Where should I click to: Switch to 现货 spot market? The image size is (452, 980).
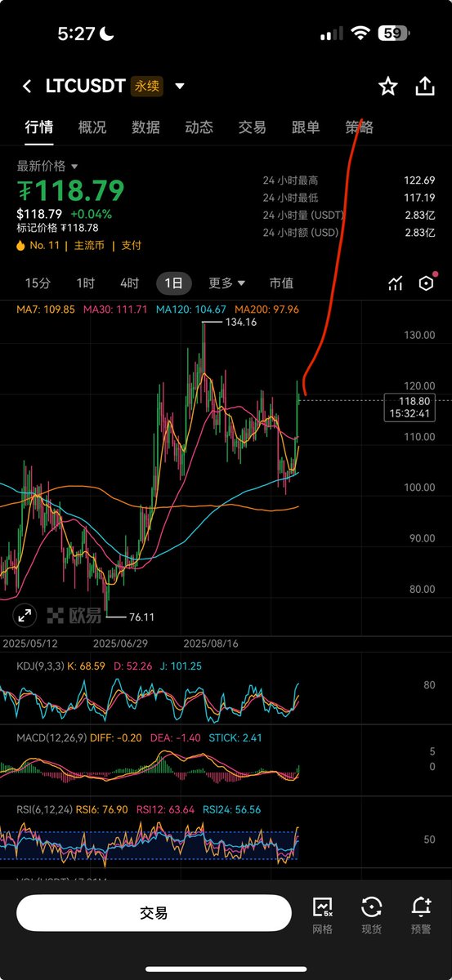click(x=372, y=915)
